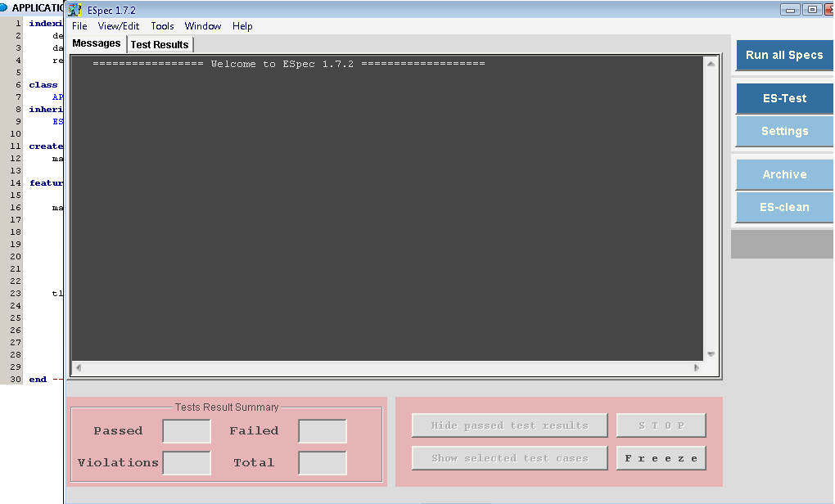Click the Passed count field
Screen dimensions: 835x504
187,431
